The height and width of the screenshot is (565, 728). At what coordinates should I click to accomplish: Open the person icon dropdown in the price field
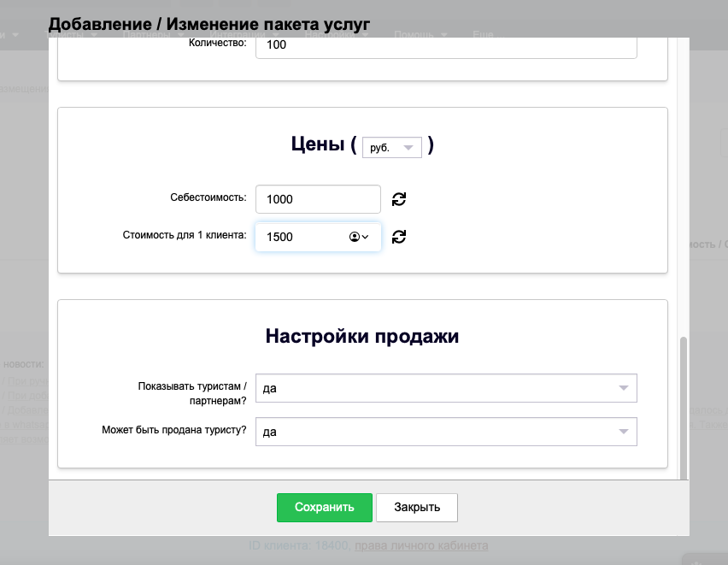(359, 237)
